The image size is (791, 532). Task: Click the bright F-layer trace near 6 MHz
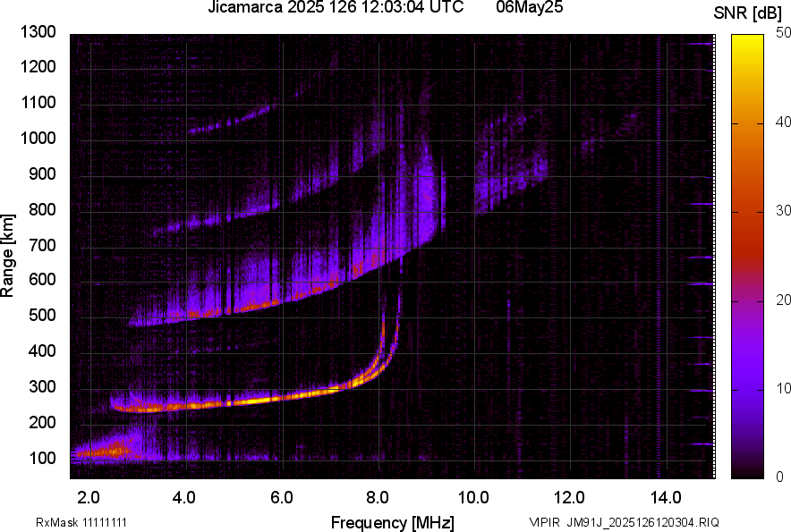pyautogui.click(x=281, y=398)
